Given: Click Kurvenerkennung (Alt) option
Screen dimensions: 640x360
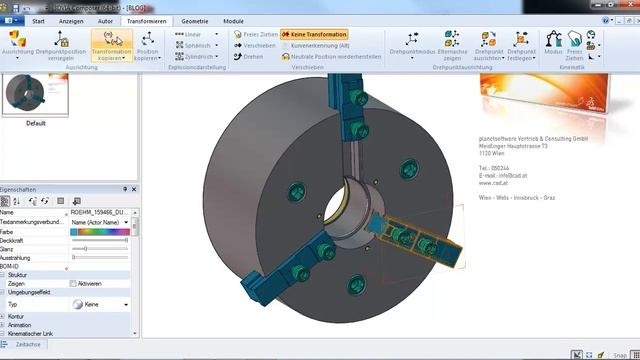Looking at the screenshot, I should point(316,46).
